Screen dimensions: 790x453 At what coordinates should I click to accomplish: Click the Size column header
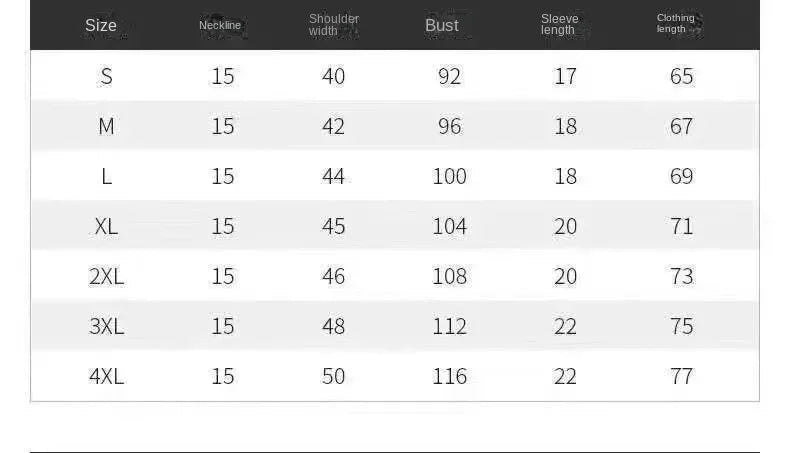(x=100, y=25)
